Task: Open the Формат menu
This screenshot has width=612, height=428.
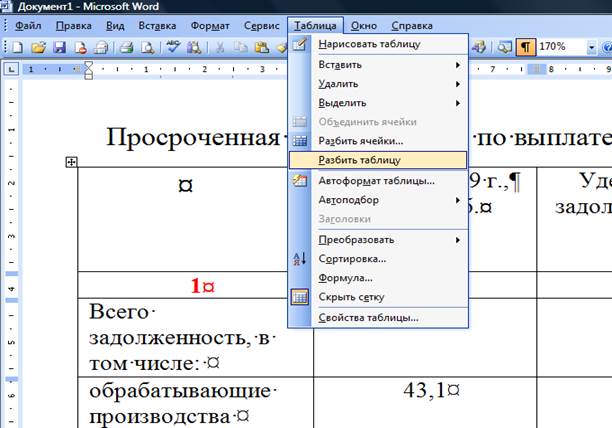Action: [211, 24]
